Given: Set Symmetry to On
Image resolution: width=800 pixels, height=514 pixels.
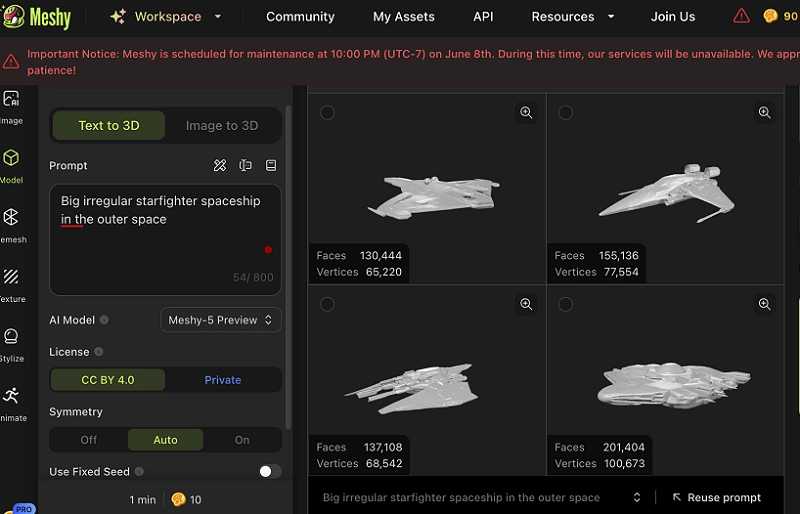Looking at the screenshot, I should tap(242, 440).
